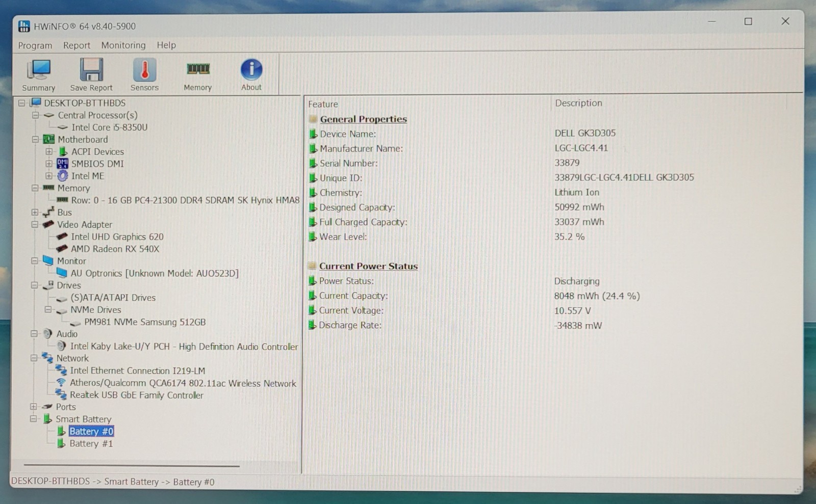Click the Motherboard tree icon
This screenshot has height=504, width=816.
(x=49, y=139)
